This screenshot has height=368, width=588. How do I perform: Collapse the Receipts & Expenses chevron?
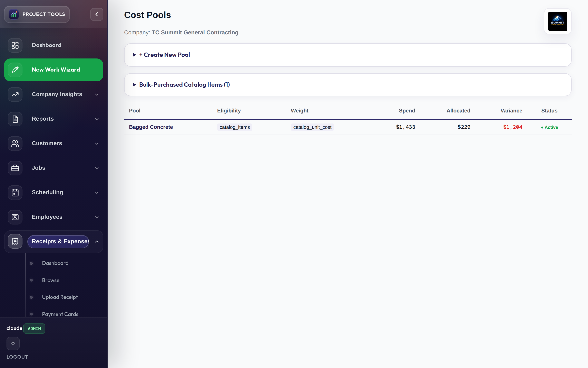click(97, 241)
